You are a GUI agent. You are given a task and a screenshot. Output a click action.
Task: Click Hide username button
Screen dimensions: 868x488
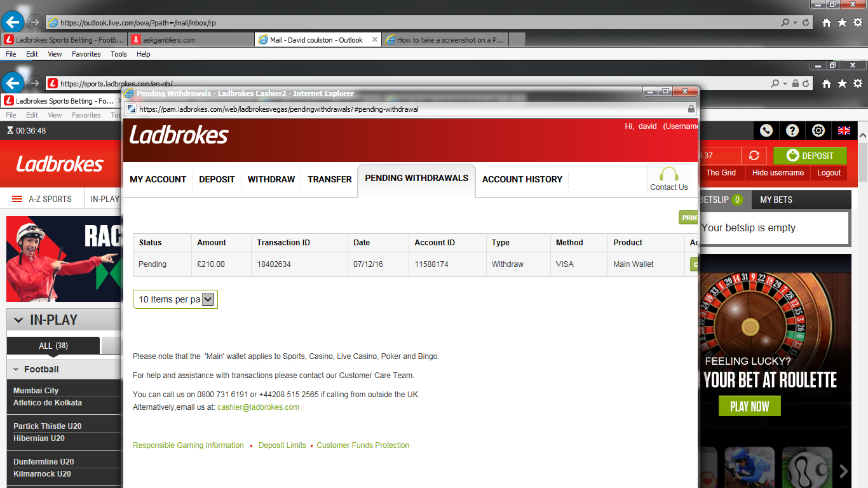click(778, 173)
